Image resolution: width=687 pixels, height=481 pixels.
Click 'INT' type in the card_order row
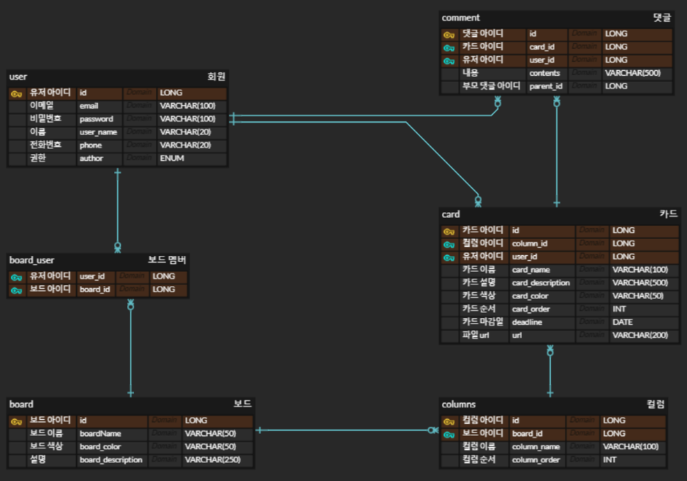619,309
